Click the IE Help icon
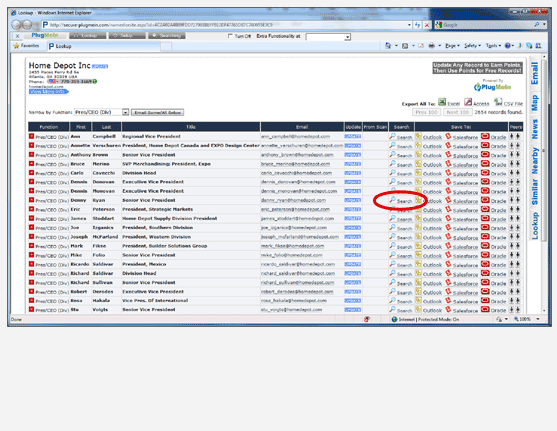 (x=508, y=46)
